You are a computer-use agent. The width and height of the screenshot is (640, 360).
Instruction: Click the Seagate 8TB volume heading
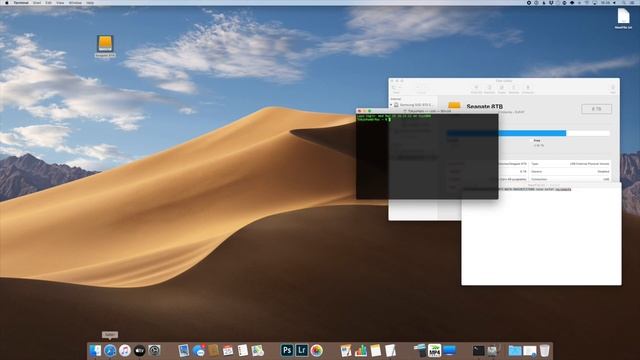(484, 106)
